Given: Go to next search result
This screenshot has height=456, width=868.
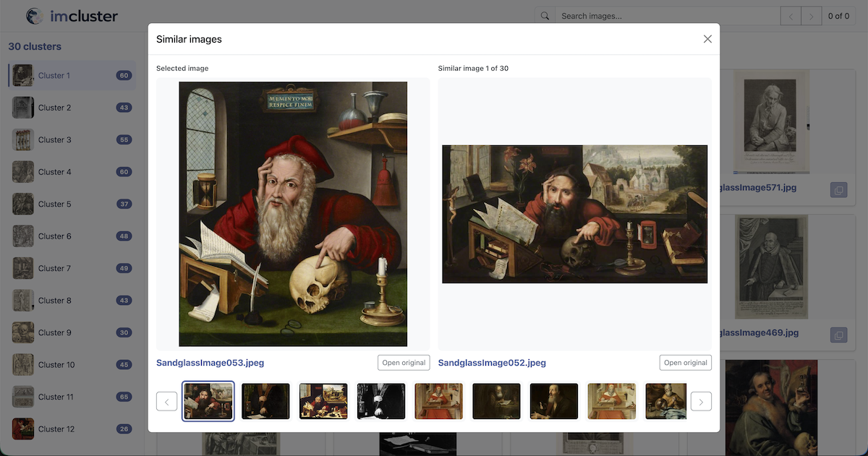Looking at the screenshot, I should coord(812,16).
